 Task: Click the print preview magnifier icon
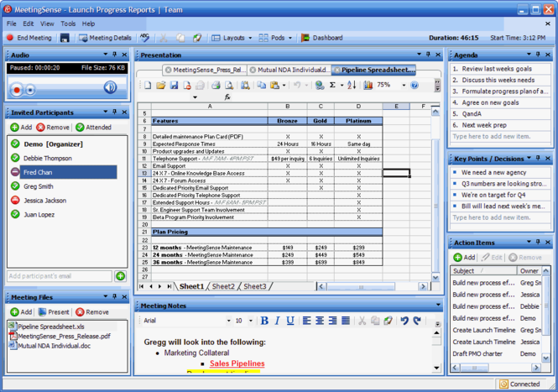[229, 85]
